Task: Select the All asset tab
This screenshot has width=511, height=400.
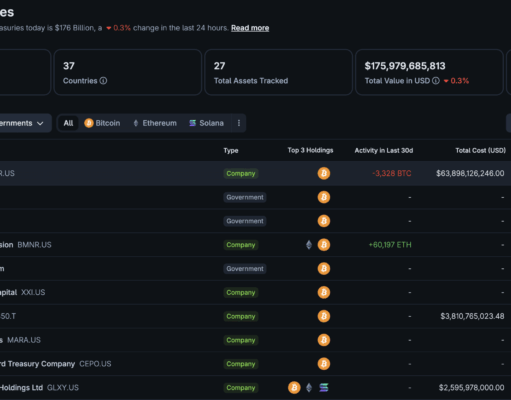Action: [x=68, y=123]
